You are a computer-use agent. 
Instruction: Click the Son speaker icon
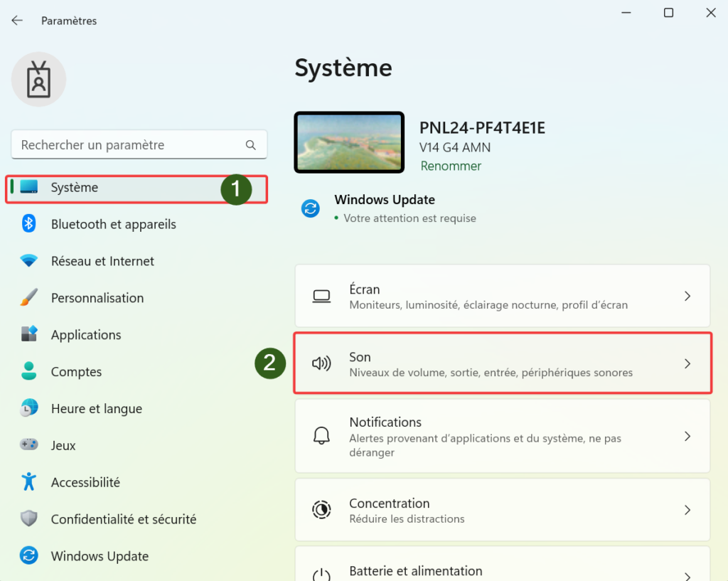tap(321, 364)
